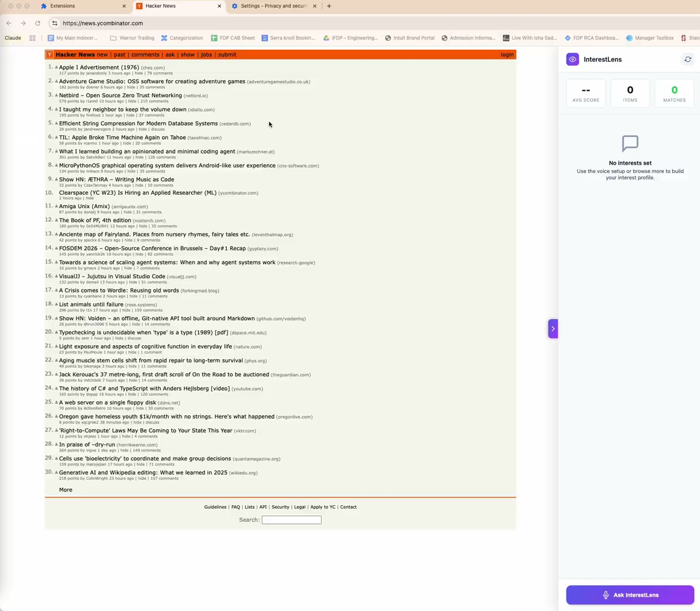Click the Hacker News search field
The width and height of the screenshot is (700, 611).
[291, 520]
